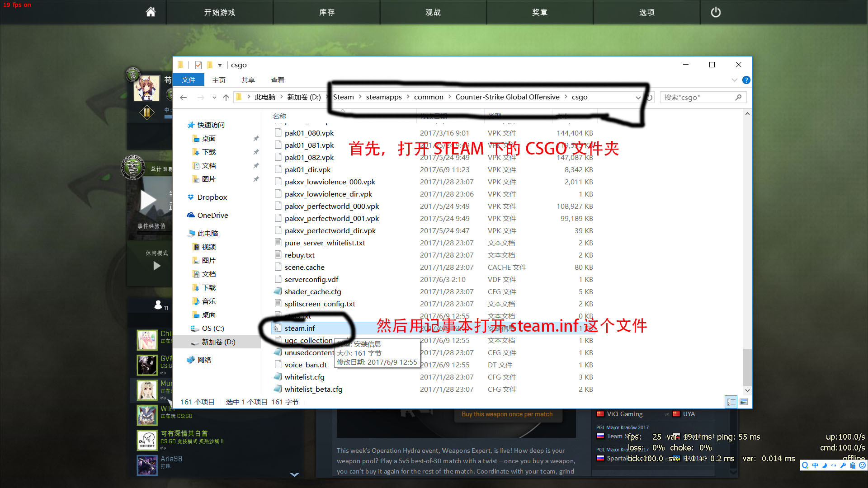
Task: Click steamapps in the address breadcrumb
Action: click(x=384, y=97)
